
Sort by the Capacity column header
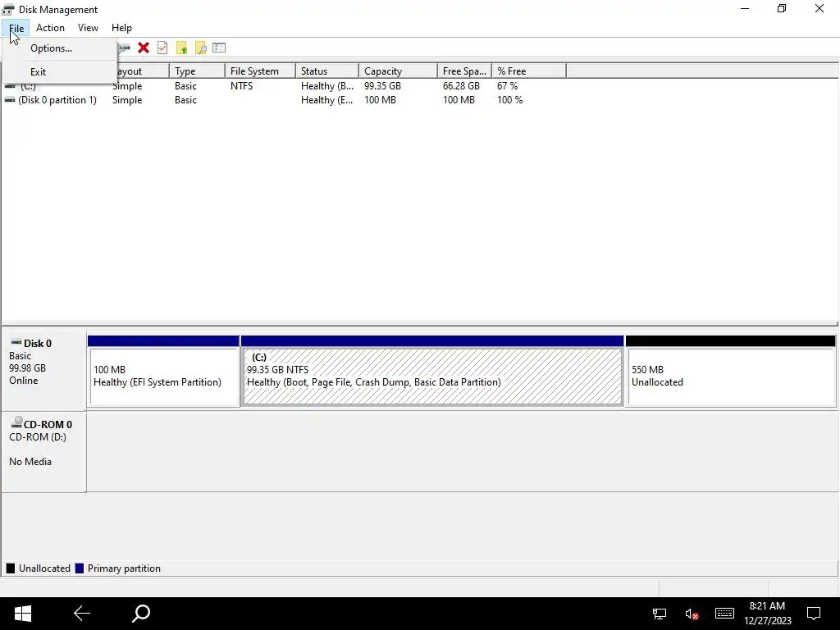pyautogui.click(x=398, y=71)
